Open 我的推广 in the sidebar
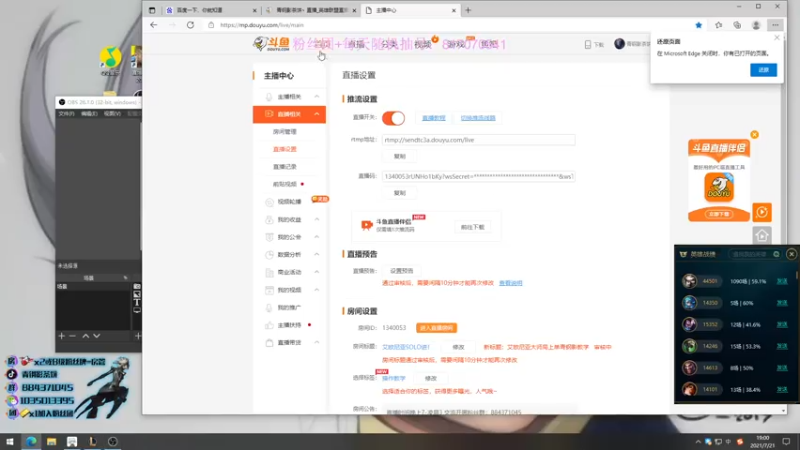The image size is (800, 450). click(289, 308)
